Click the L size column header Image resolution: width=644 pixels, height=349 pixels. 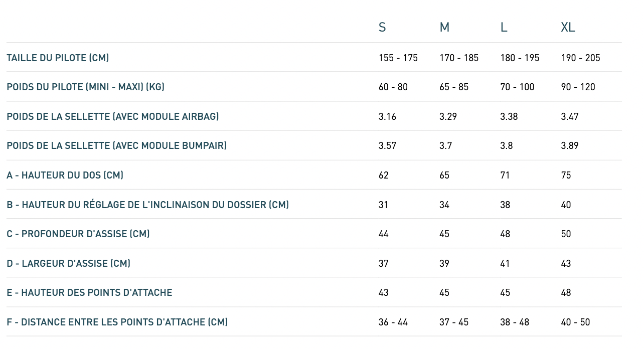pos(504,28)
